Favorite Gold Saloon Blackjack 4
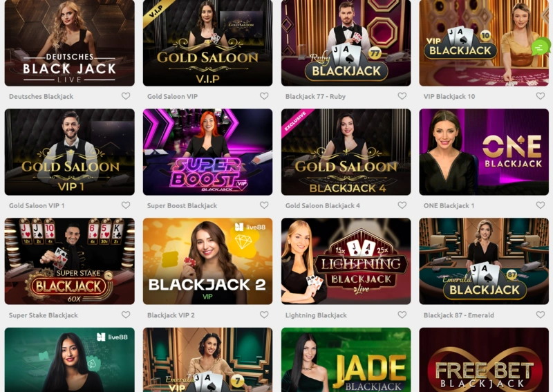Screen dimensions: 553x392 click(x=402, y=205)
